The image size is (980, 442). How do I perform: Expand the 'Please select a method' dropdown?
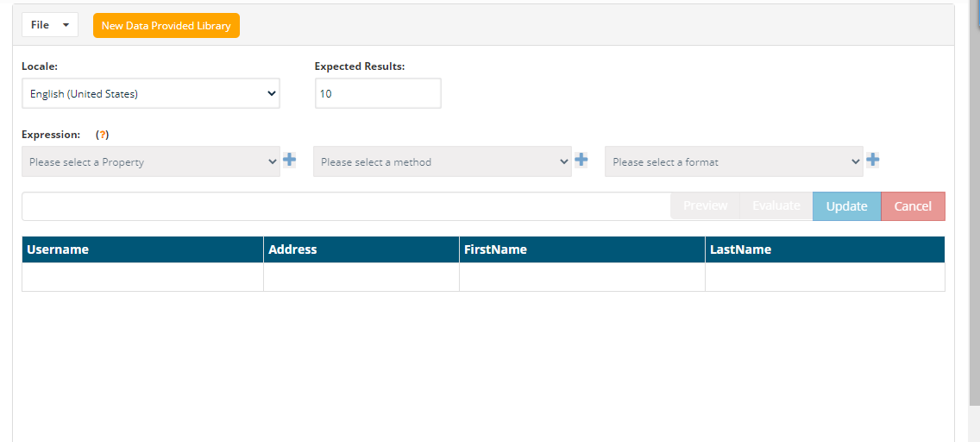click(x=443, y=161)
